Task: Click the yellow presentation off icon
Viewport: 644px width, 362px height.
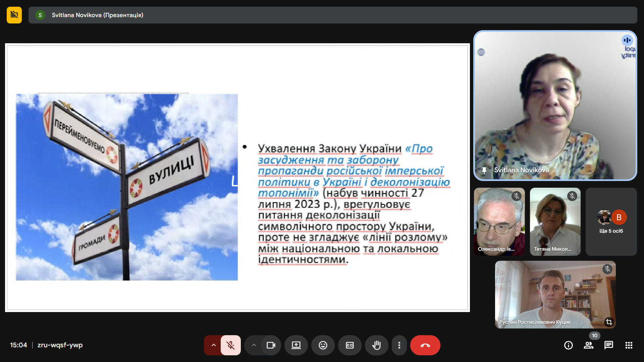Action: [14, 15]
